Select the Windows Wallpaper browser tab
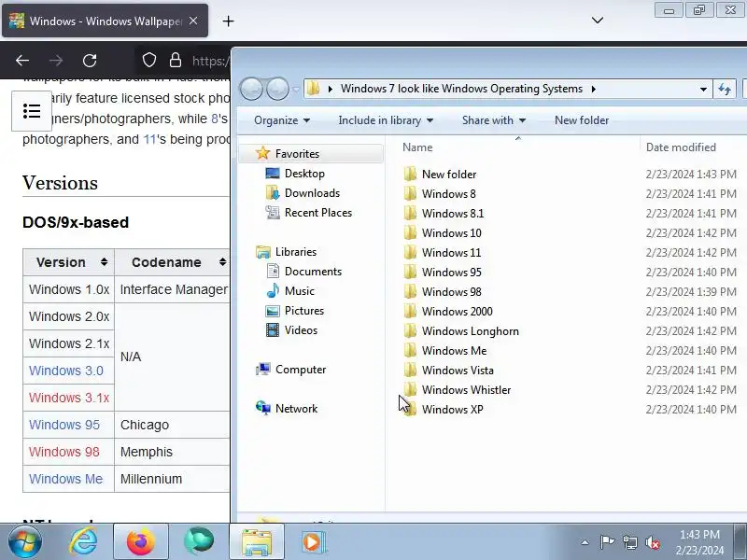 [x=105, y=21]
